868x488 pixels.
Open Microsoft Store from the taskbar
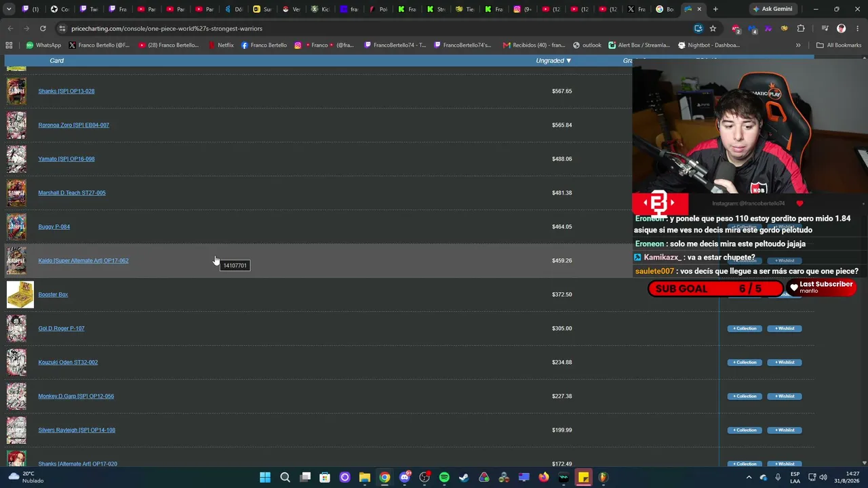[x=325, y=477]
